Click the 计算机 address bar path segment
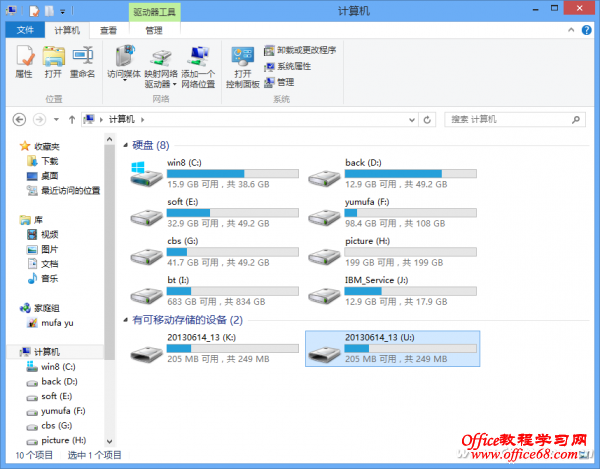 coord(122,120)
